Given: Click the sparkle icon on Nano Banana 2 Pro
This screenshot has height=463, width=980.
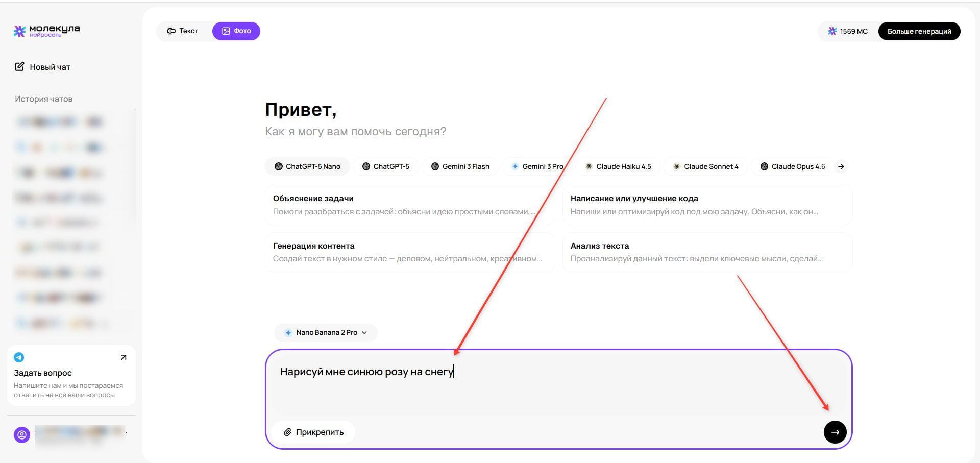Looking at the screenshot, I should point(288,332).
